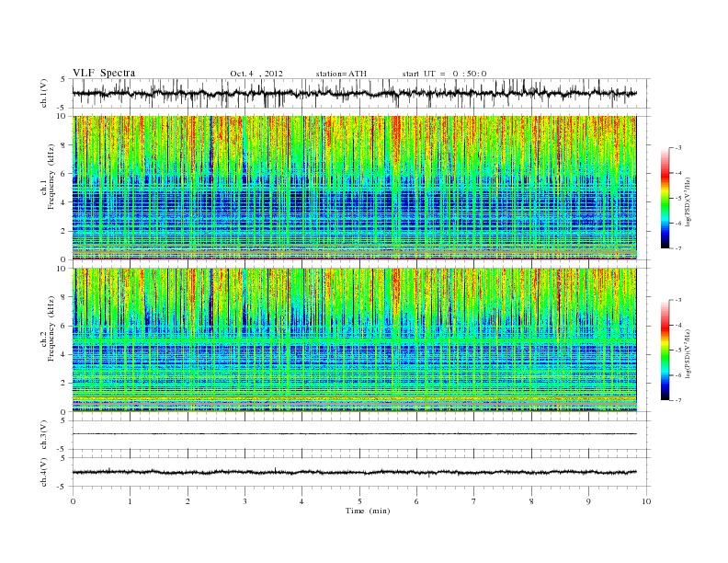This screenshot has height=563, width=728.
Task: Click the "4" tick on the time axis
Action: (x=301, y=501)
